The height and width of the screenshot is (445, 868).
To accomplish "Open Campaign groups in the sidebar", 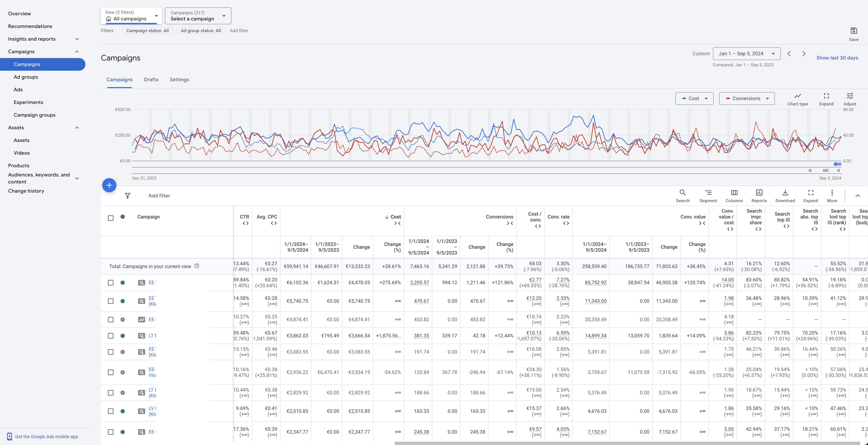I will coord(34,115).
